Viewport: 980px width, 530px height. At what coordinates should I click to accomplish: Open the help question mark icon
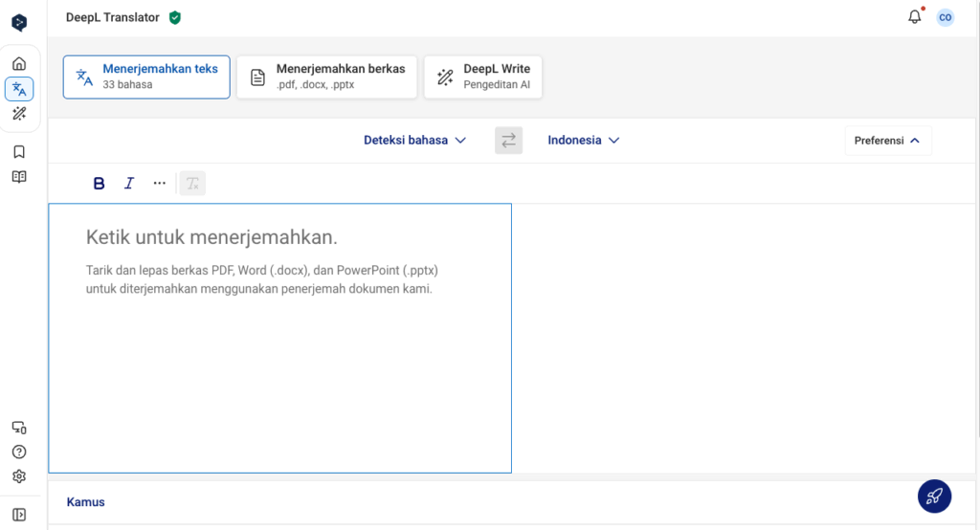click(x=19, y=452)
